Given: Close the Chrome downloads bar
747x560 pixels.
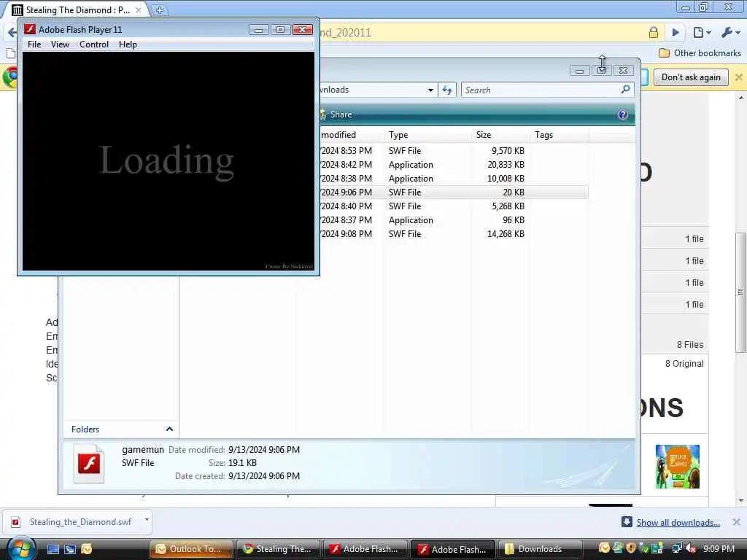Looking at the screenshot, I should (x=737, y=522).
